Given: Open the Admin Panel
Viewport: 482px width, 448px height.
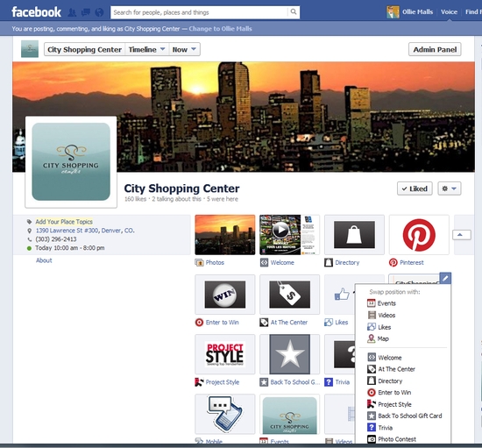Looking at the screenshot, I should point(435,49).
